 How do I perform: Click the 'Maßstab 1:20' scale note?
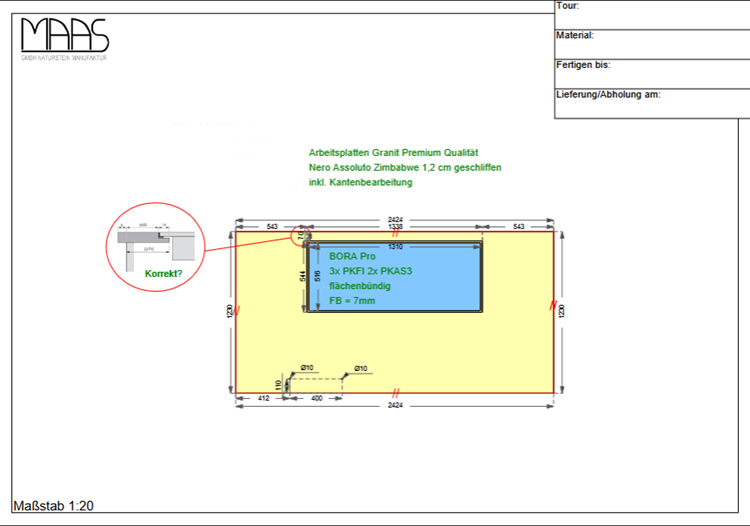click(x=54, y=506)
